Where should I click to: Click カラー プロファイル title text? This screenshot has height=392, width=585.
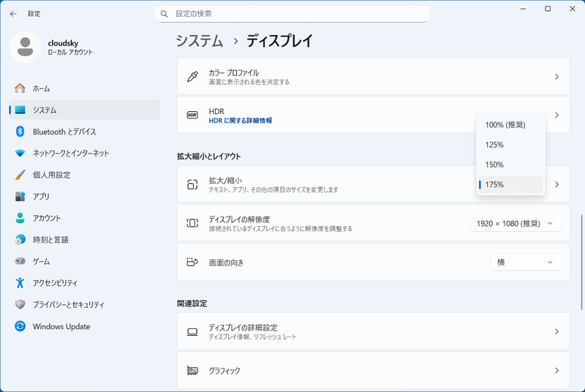click(233, 72)
